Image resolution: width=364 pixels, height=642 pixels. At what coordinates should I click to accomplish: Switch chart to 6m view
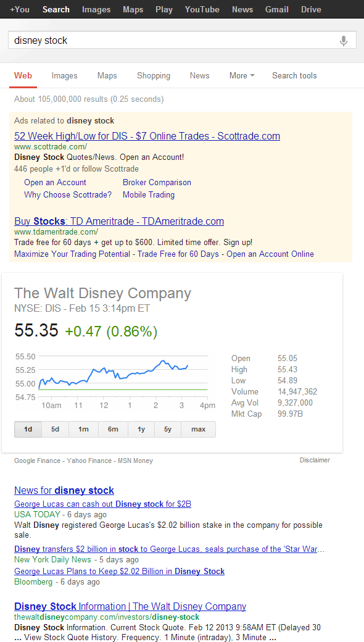(112, 428)
